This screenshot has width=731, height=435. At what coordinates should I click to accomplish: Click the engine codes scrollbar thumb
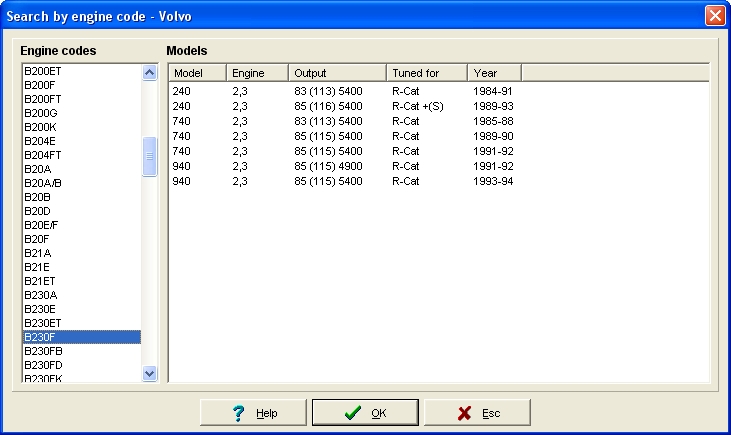coord(149,156)
